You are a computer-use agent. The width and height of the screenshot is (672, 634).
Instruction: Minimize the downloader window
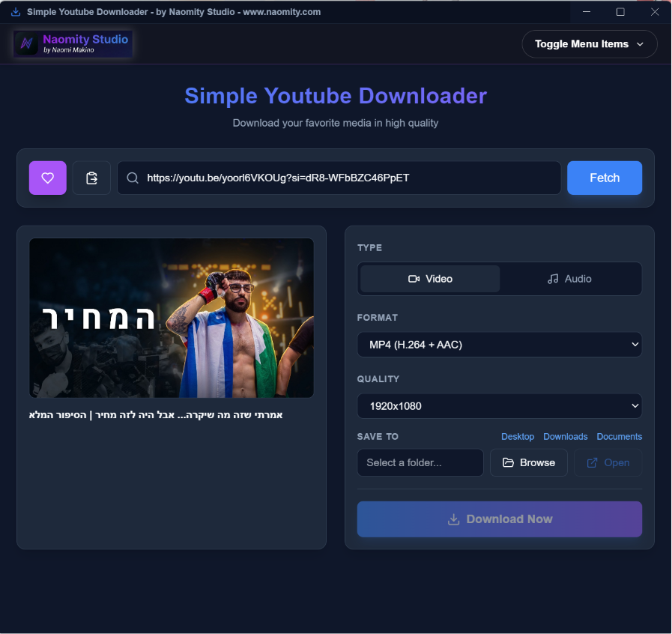587,11
